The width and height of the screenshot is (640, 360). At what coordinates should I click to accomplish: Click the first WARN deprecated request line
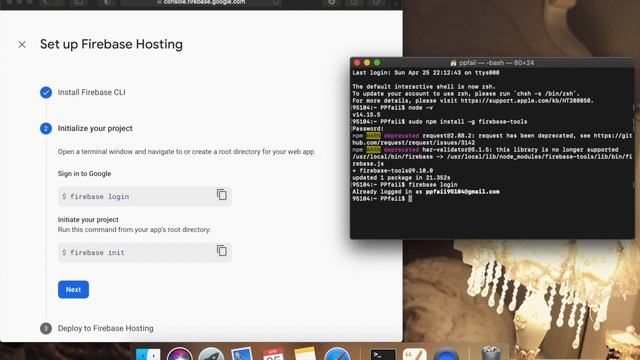click(x=492, y=136)
